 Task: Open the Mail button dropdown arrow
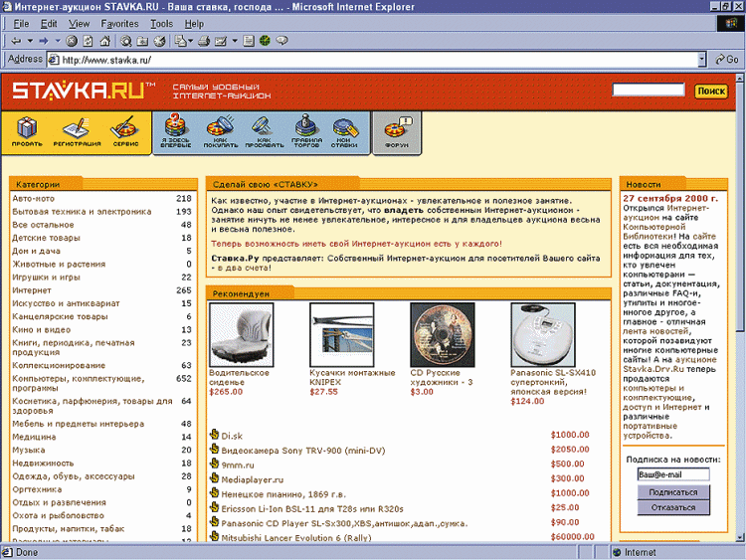click(190, 41)
